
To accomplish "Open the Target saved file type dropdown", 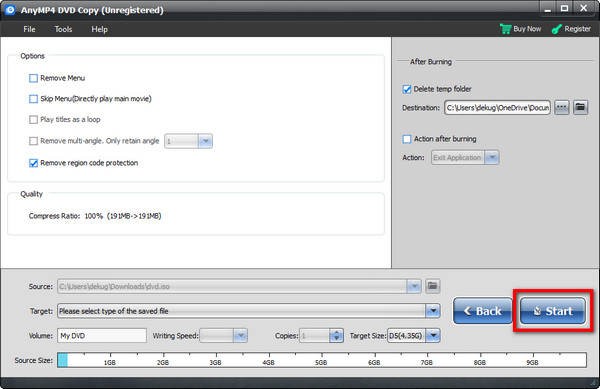I will tap(433, 311).
